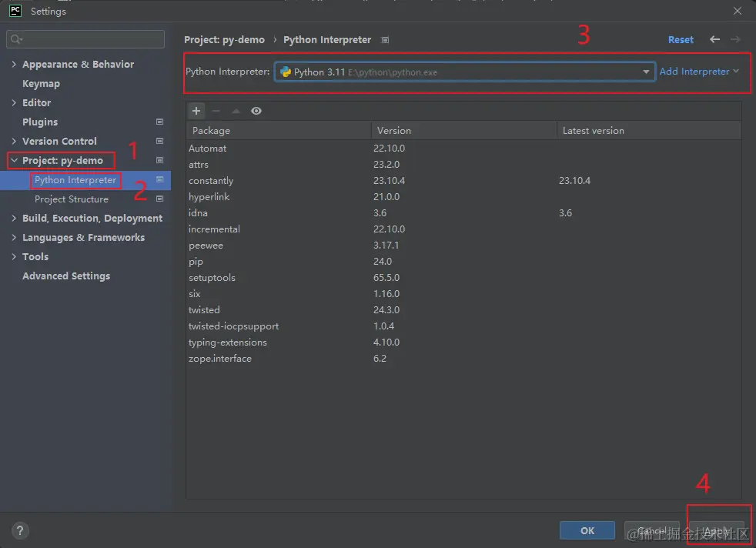
Task: Click the Latest version column header
Action: click(649, 131)
